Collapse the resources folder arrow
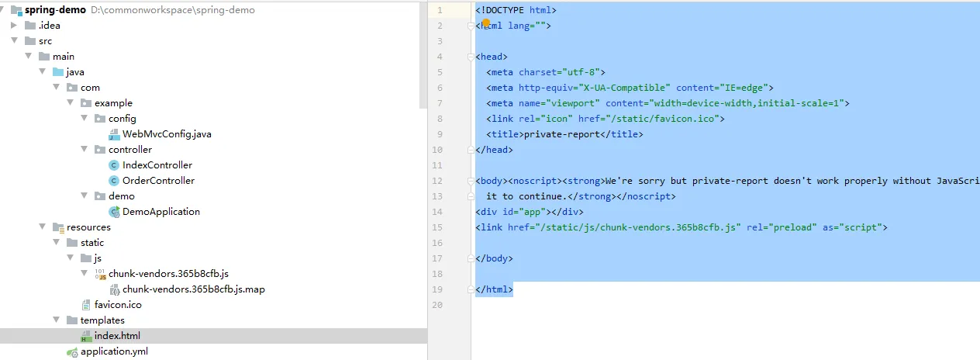Screen dimensions: 980x360 [x=43, y=227]
